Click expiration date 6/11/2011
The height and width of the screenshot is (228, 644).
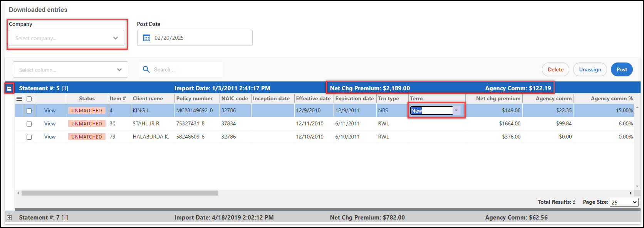click(x=347, y=123)
